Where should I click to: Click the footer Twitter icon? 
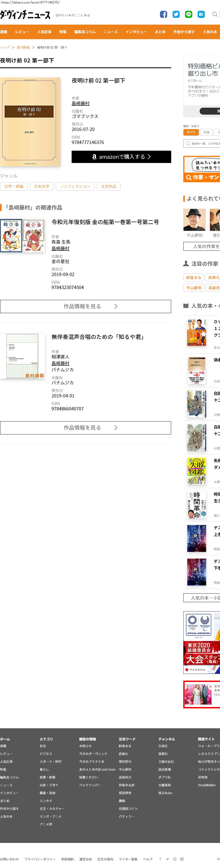(x=167, y=859)
